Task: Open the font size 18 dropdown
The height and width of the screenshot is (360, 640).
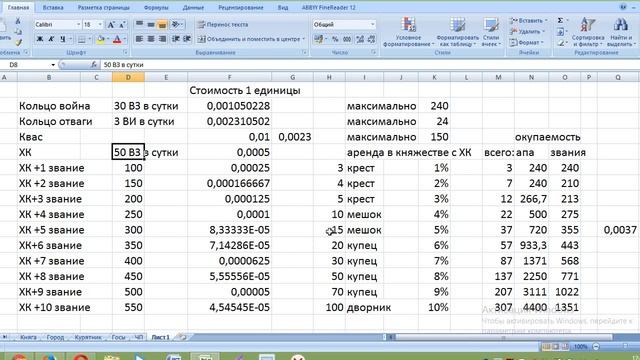Action: click(x=100, y=24)
